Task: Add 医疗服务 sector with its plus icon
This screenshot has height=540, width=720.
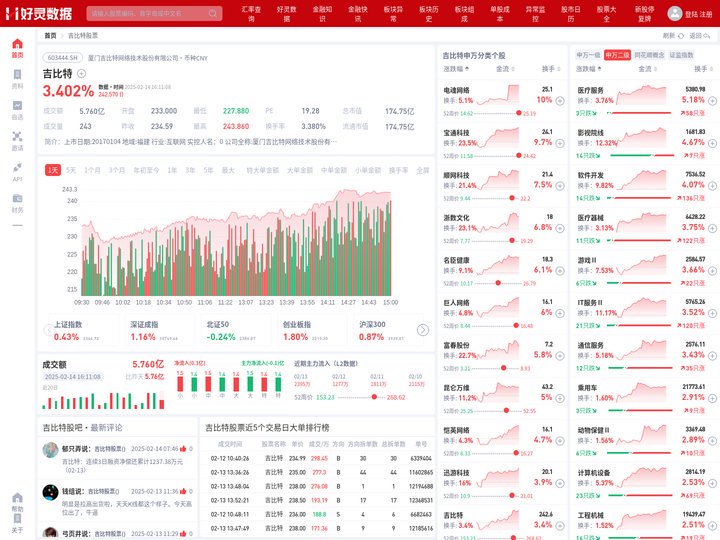Action: coord(712,101)
